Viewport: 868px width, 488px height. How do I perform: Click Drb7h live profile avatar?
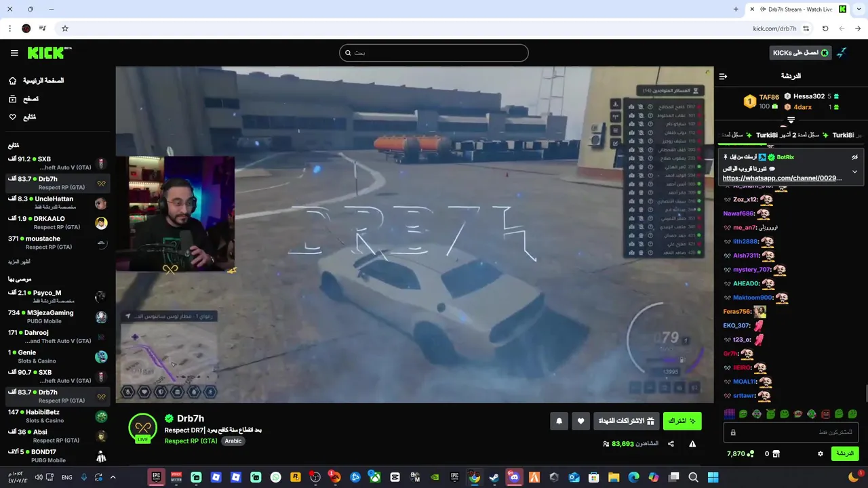142,428
